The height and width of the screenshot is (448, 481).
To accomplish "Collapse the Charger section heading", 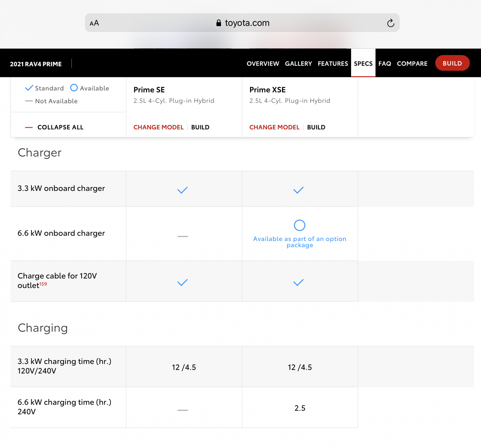I will coord(40,153).
